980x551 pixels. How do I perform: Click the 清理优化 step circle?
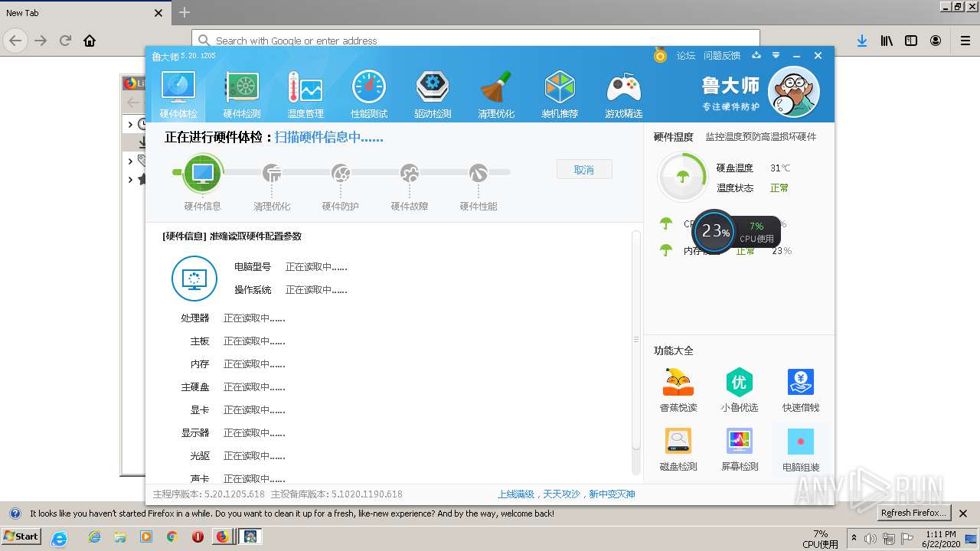point(272,174)
